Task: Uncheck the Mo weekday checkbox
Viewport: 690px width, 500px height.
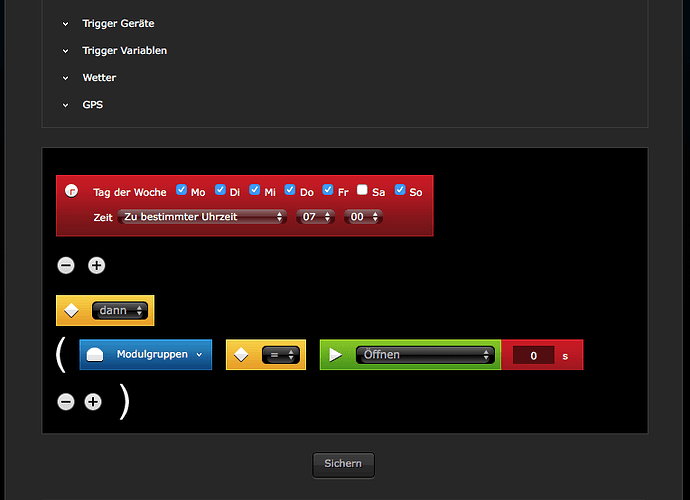Action: [x=181, y=190]
